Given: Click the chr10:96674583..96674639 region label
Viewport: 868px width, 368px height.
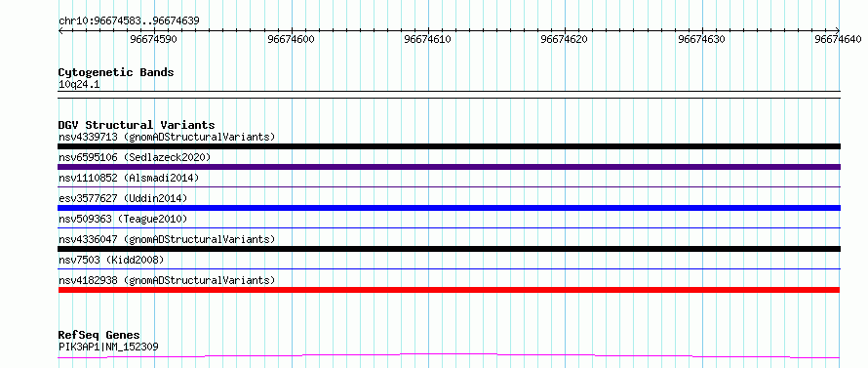Looking at the screenshot, I should coord(129,20).
